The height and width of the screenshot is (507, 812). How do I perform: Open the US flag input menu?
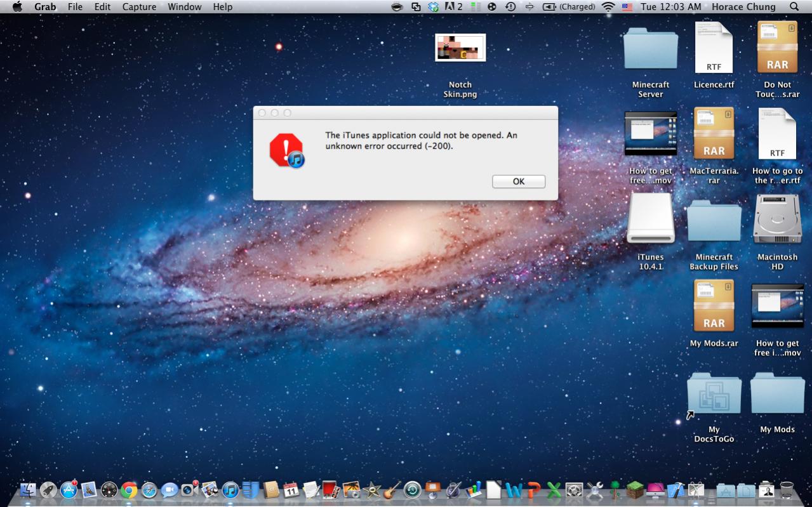tap(627, 7)
